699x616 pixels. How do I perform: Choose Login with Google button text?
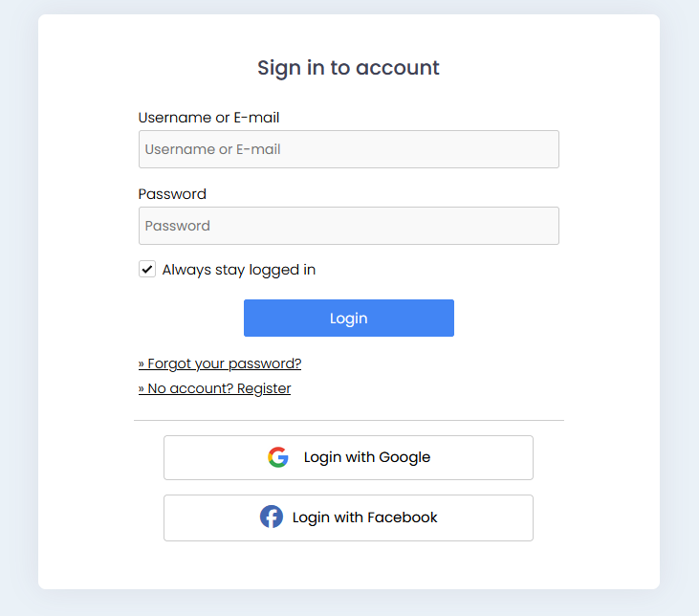[x=367, y=457]
